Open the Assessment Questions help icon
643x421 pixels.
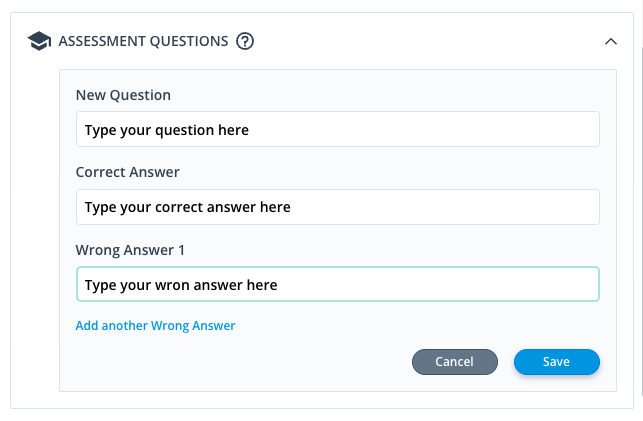point(245,41)
